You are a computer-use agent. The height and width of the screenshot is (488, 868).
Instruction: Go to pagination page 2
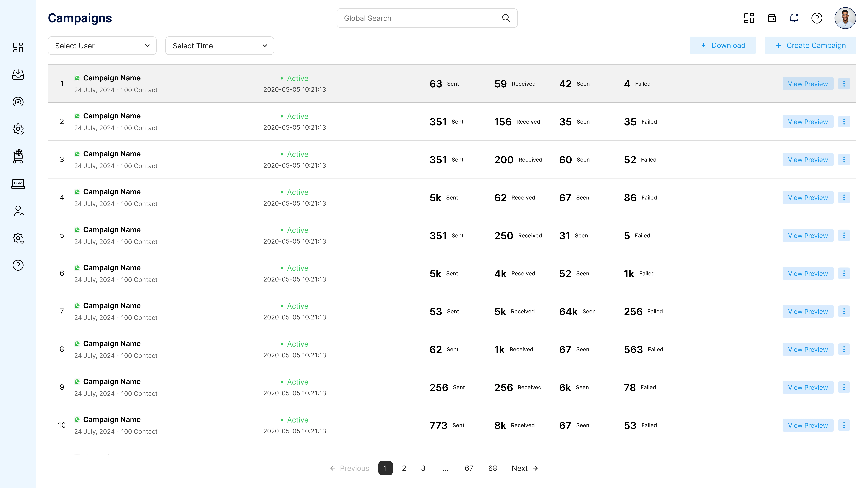tap(404, 468)
